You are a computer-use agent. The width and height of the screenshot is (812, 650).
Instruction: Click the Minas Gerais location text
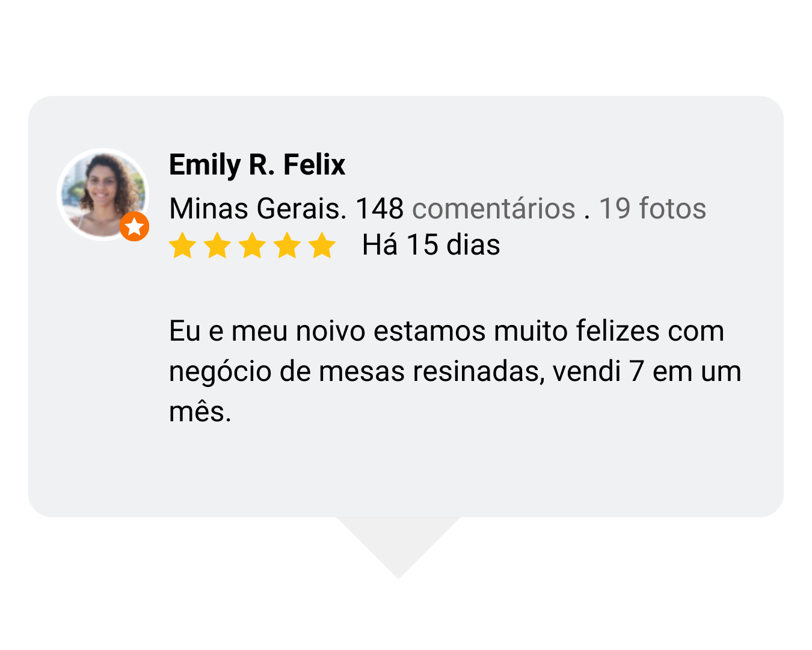(257, 209)
